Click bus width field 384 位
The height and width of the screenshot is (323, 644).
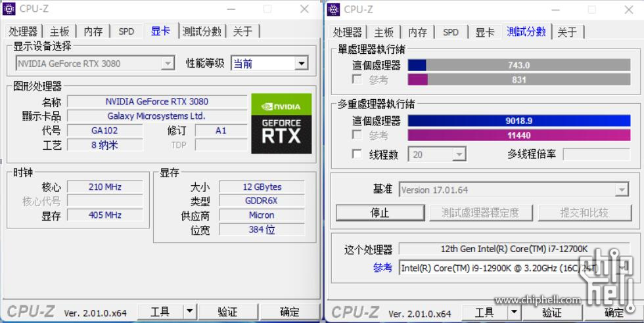pos(262,229)
